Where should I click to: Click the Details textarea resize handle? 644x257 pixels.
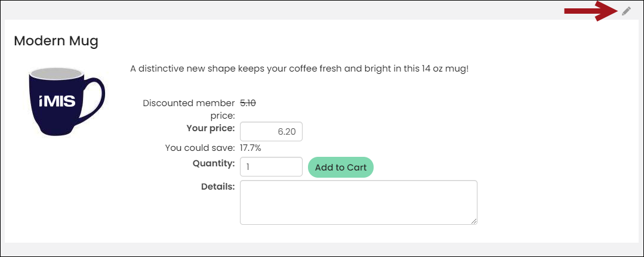(x=474, y=221)
